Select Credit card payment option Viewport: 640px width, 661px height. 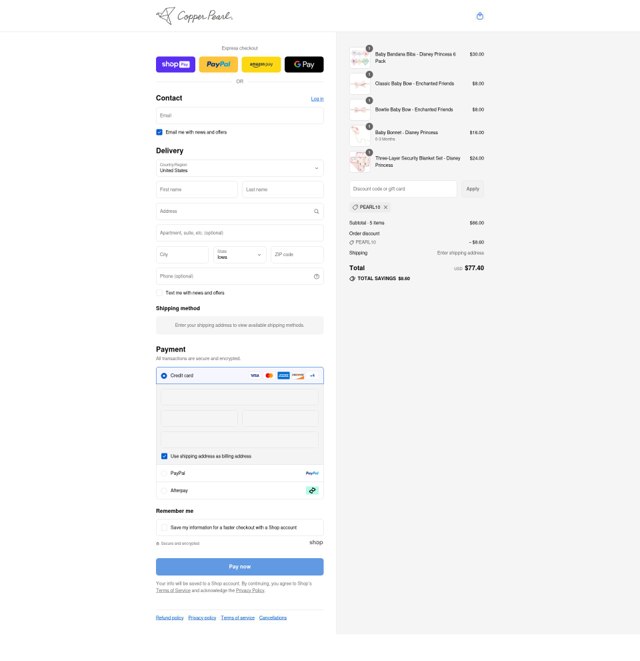[x=164, y=376]
